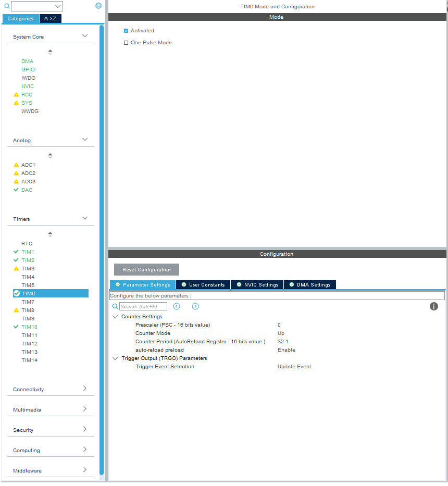Collapse the Counter Settings group
The image size is (448, 486).
pyautogui.click(x=115, y=317)
